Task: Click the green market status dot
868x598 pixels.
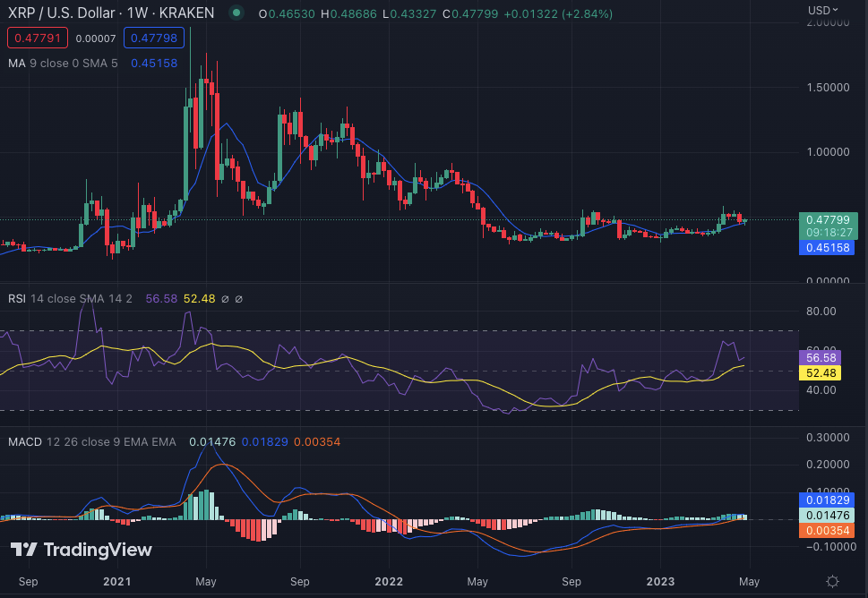Action: 236,13
